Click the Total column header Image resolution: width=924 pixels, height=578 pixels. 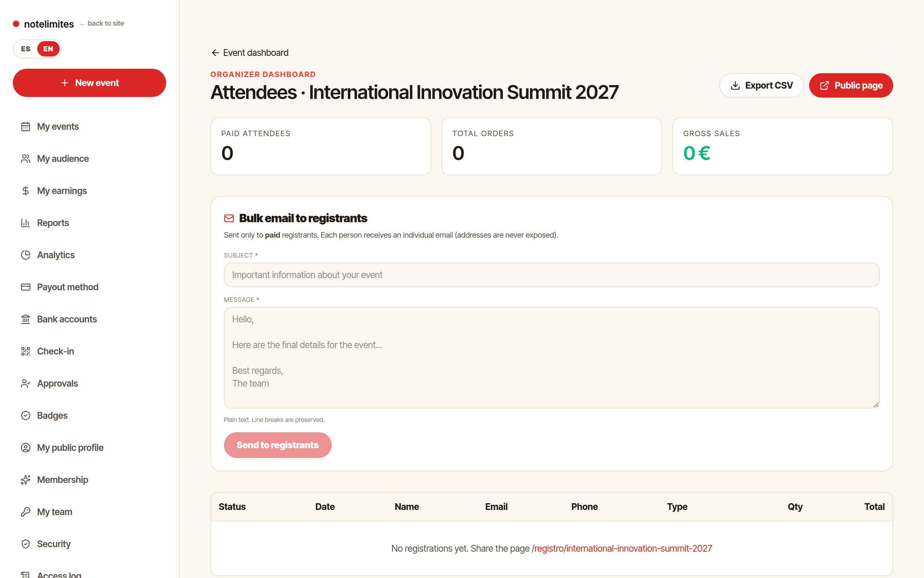click(874, 506)
